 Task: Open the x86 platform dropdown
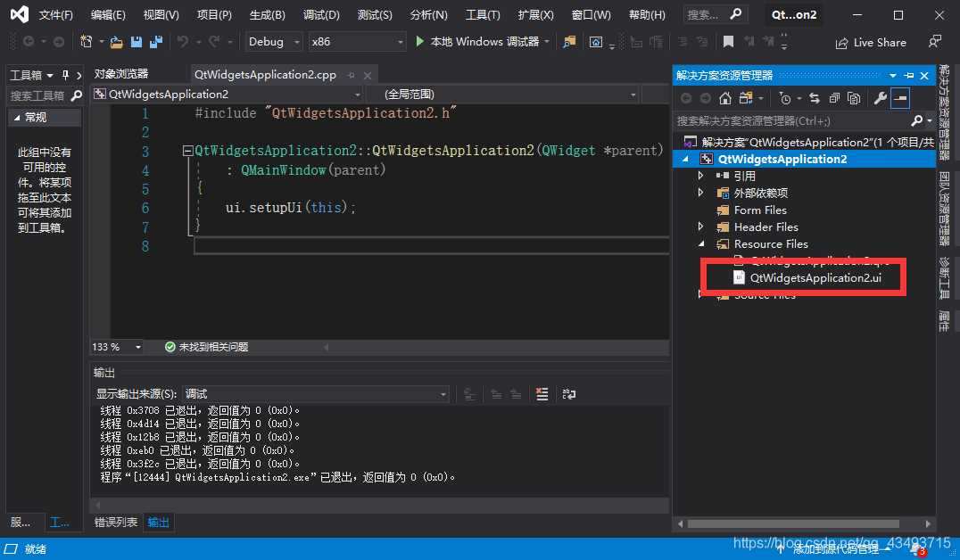point(357,42)
